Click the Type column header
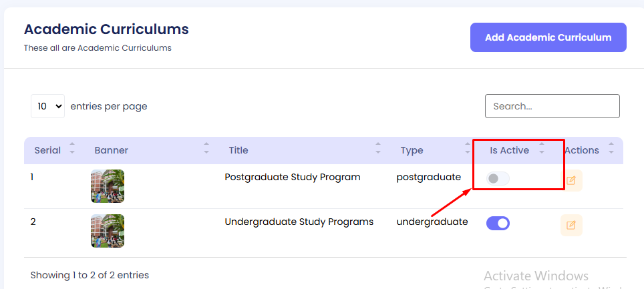 tap(412, 150)
